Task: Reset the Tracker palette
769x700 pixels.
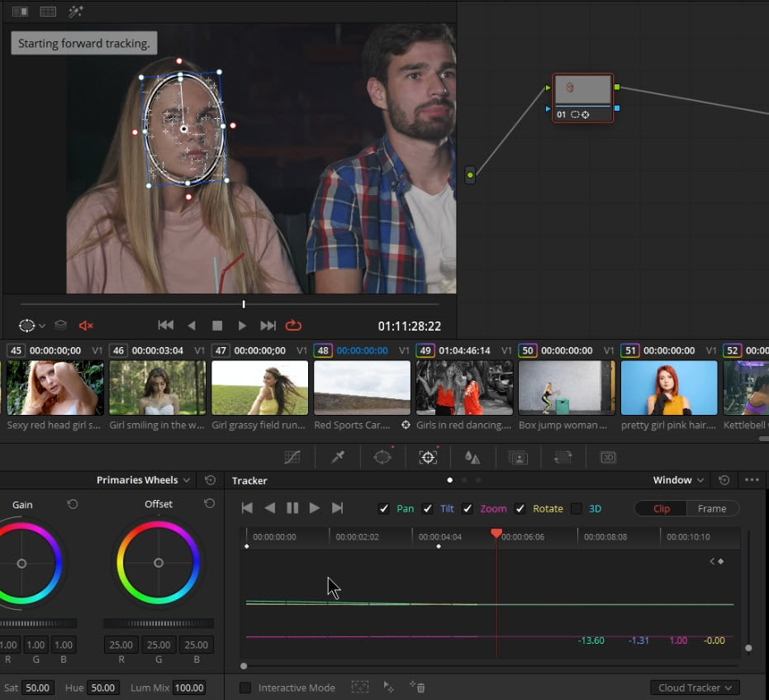Action: pos(724,479)
